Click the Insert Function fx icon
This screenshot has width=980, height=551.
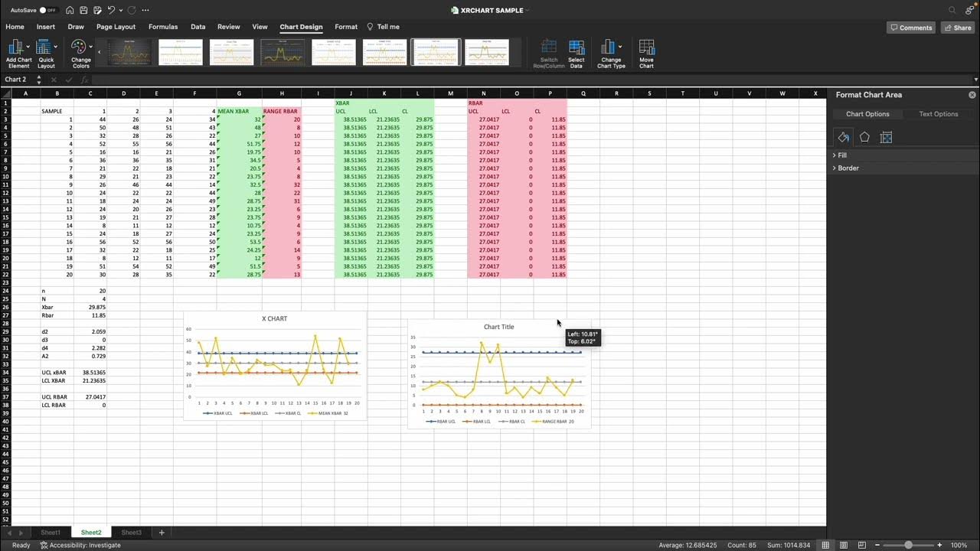84,80
